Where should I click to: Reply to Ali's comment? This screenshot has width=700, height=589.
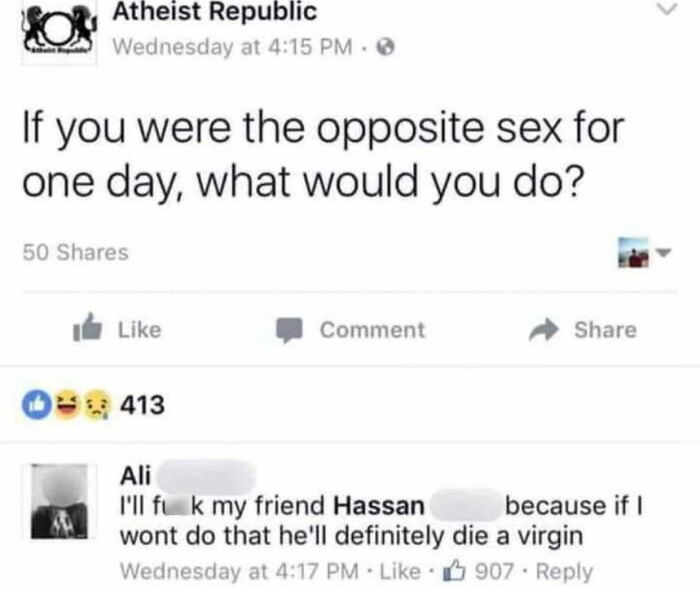pos(564,571)
